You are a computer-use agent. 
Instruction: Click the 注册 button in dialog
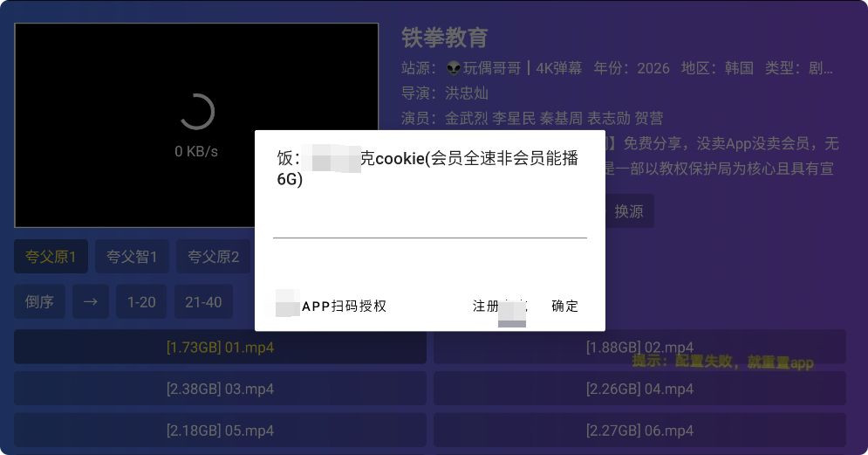pos(499,306)
